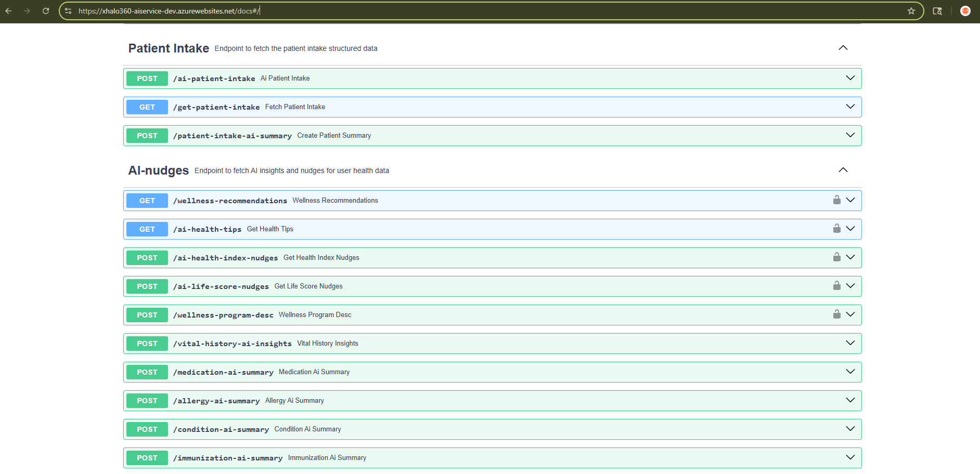Click the /allergy-ai-summary endpoint path
The image size is (980, 474).
[216, 401]
